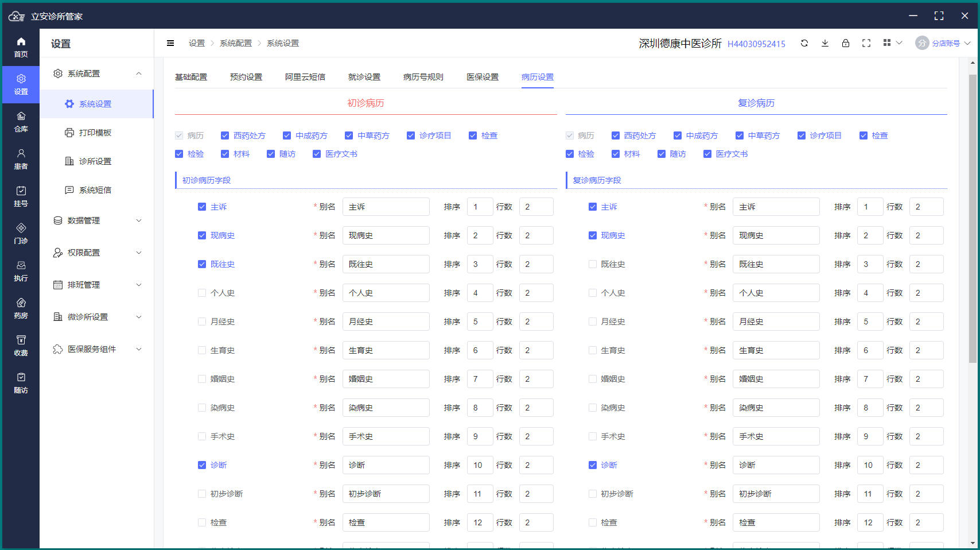
Task: Toggle the hamburger menu collapse icon
Action: click(170, 43)
